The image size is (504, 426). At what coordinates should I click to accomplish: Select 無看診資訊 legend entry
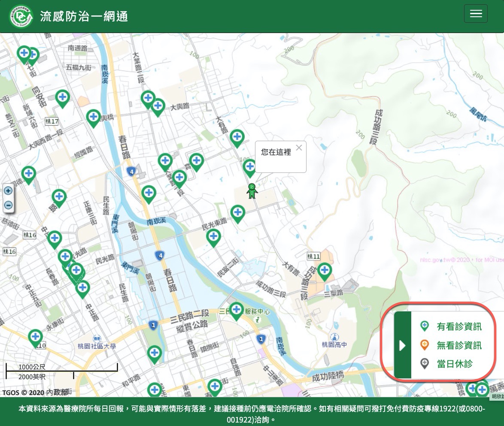(459, 345)
